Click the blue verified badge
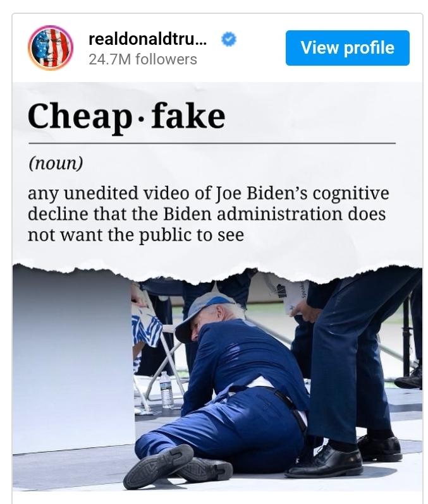 click(x=229, y=40)
